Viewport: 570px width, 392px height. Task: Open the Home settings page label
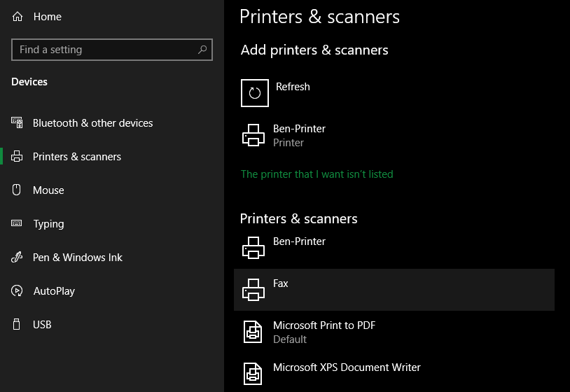point(47,17)
